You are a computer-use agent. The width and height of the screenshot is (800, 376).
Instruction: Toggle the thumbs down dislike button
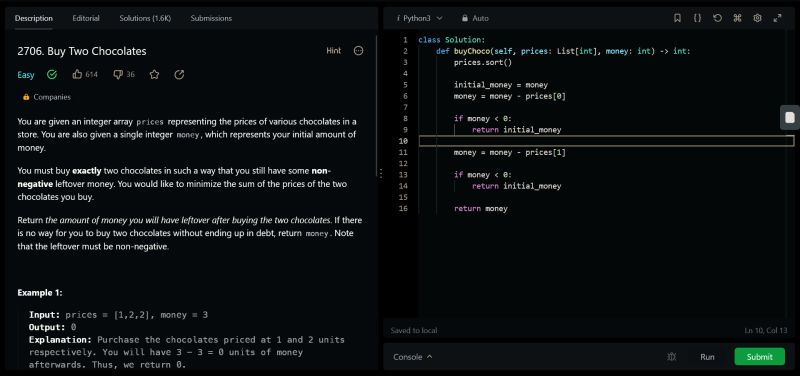click(x=124, y=74)
